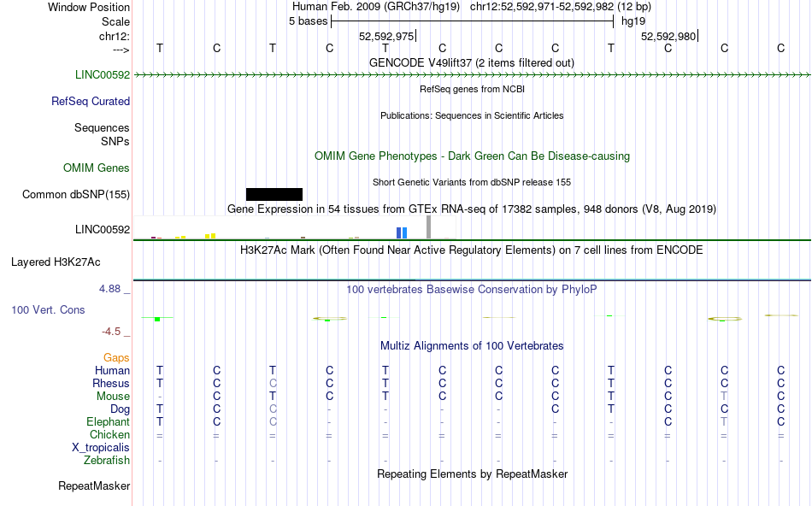
Task: Click the blue bars in GTEx expression chart
Action: click(x=402, y=233)
